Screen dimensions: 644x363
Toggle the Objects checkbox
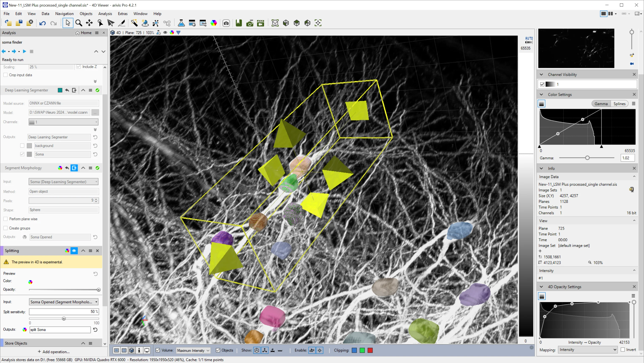(x=218, y=350)
